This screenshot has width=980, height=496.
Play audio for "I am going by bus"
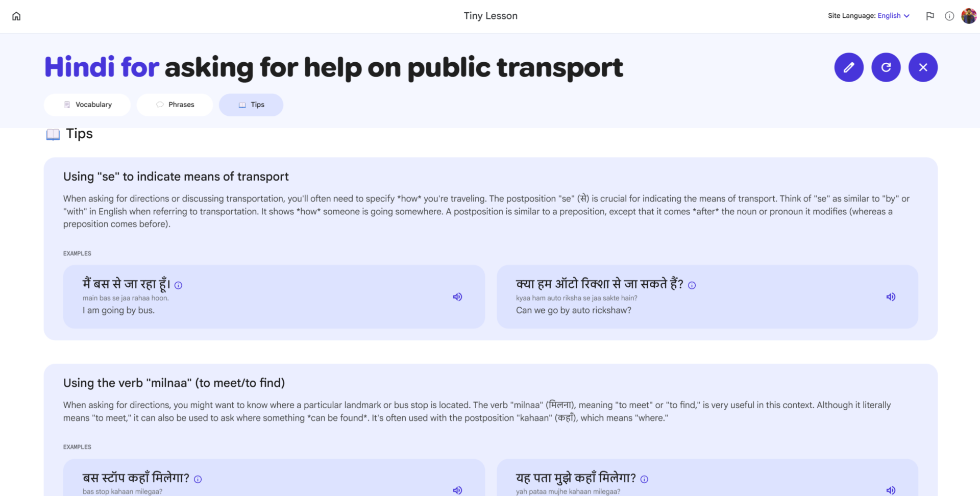click(457, 296)
